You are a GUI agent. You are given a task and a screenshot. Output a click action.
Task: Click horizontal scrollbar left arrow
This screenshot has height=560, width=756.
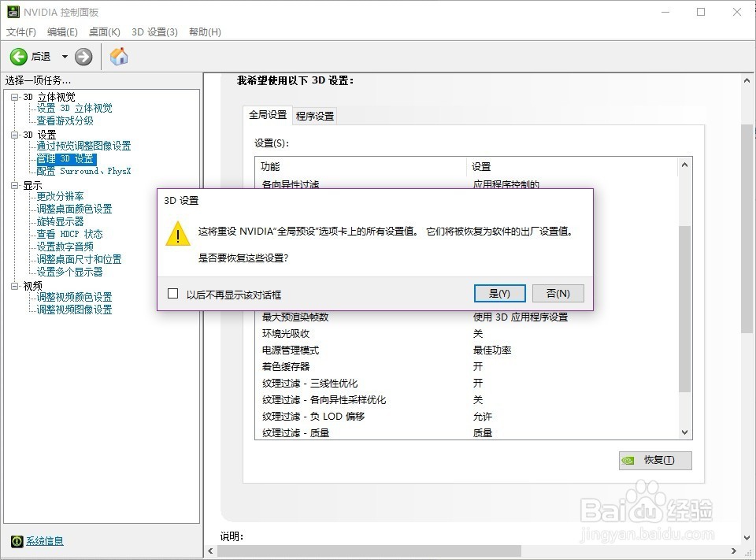point(210,551)
